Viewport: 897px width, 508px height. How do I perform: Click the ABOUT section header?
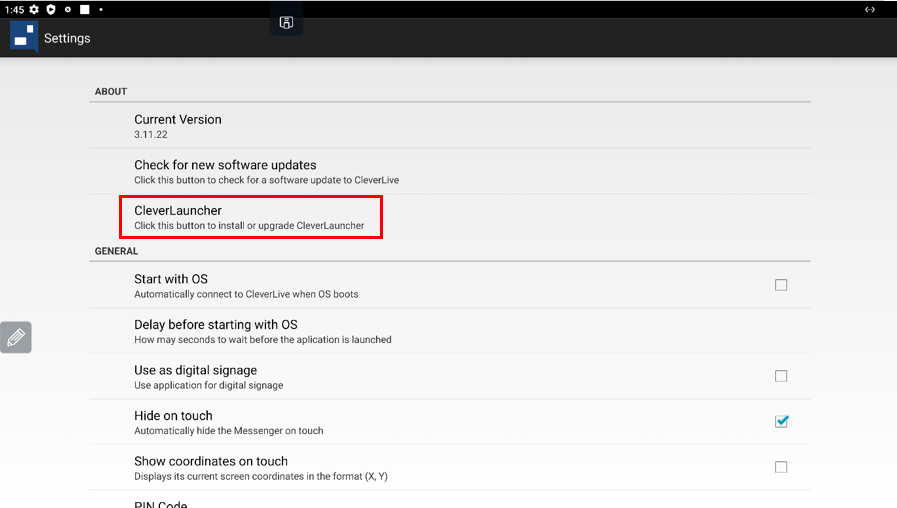[111, 92]
